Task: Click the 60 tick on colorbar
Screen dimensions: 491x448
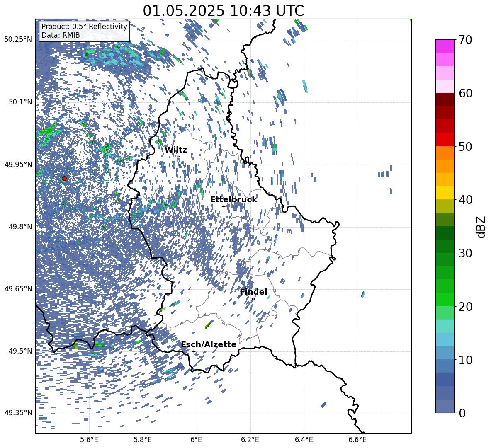Action: [465, 93]
